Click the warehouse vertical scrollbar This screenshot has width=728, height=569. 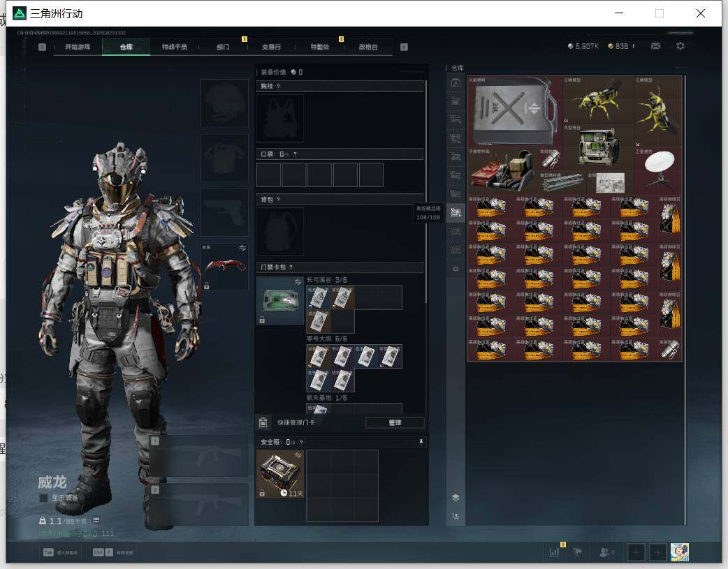(x=685, y=300)
